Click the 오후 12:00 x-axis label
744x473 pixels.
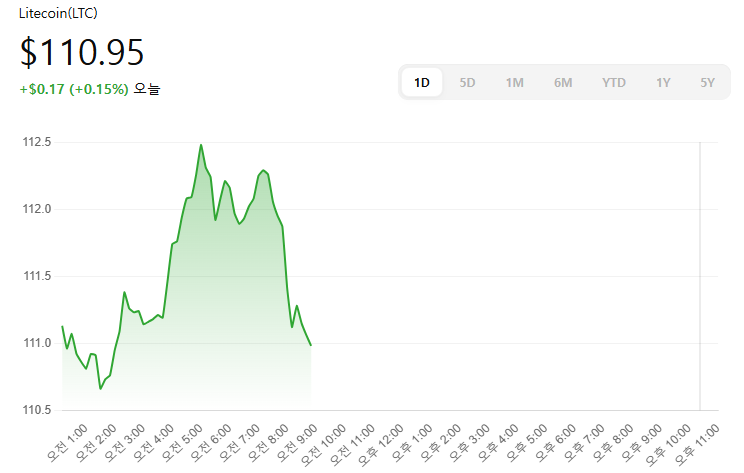(381, 445)
